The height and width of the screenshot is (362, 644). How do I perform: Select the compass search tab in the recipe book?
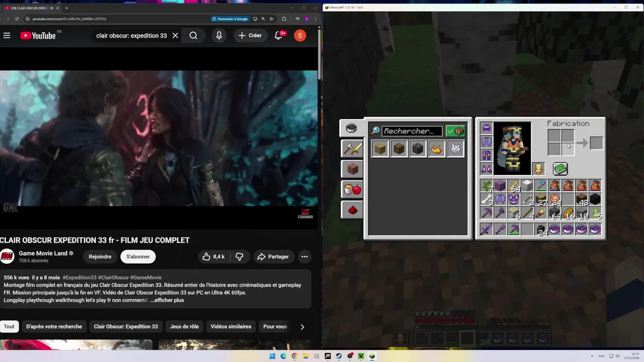[x=352, y=128]
